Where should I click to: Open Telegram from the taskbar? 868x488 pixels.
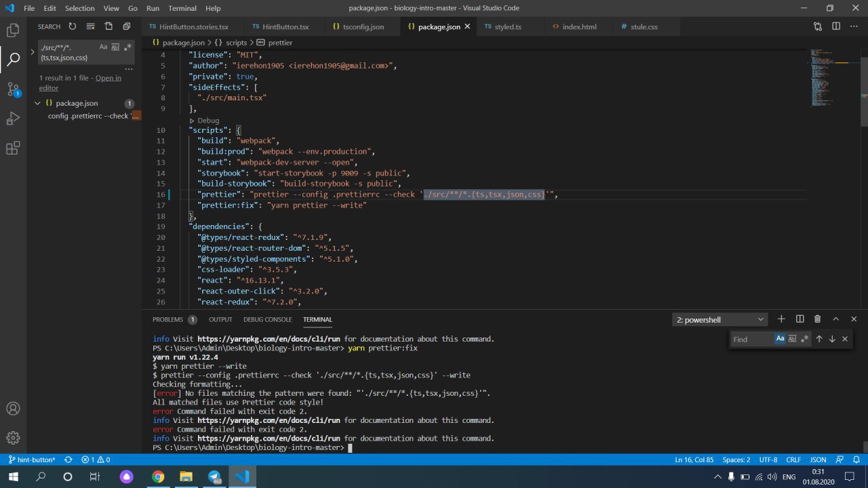coord(214,476)
